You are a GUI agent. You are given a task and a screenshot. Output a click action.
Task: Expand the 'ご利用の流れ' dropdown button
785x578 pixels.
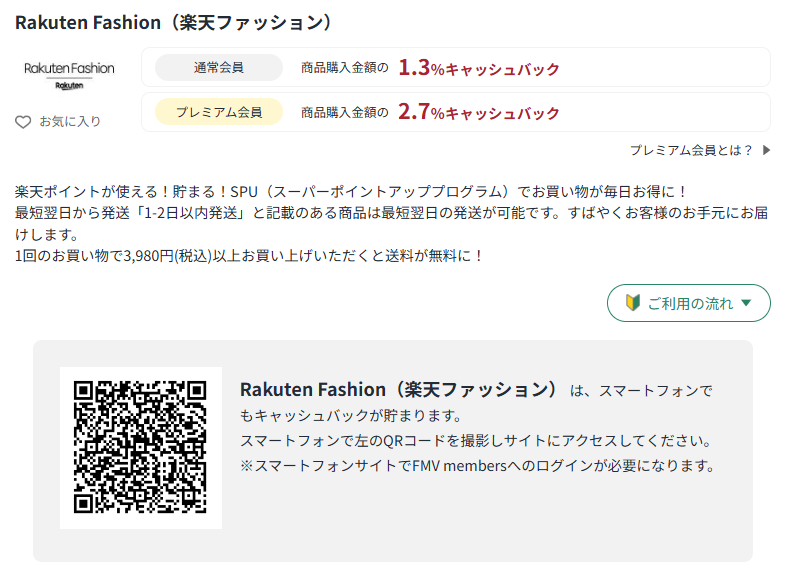[x=688, y=303]
